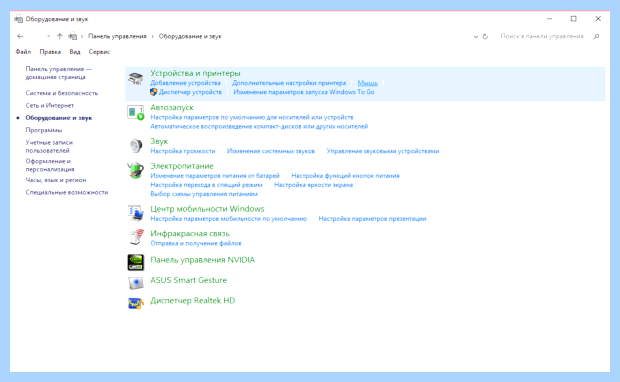Screen dimensions: 620x382
Task: Open the recent locations dropdown arrow
Action: click(x=48, y=36)
